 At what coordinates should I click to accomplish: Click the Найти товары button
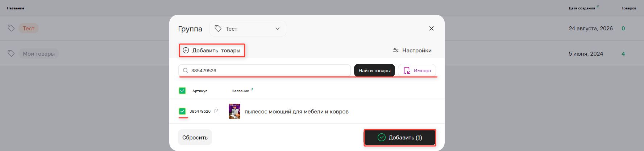tap(374, 70)
